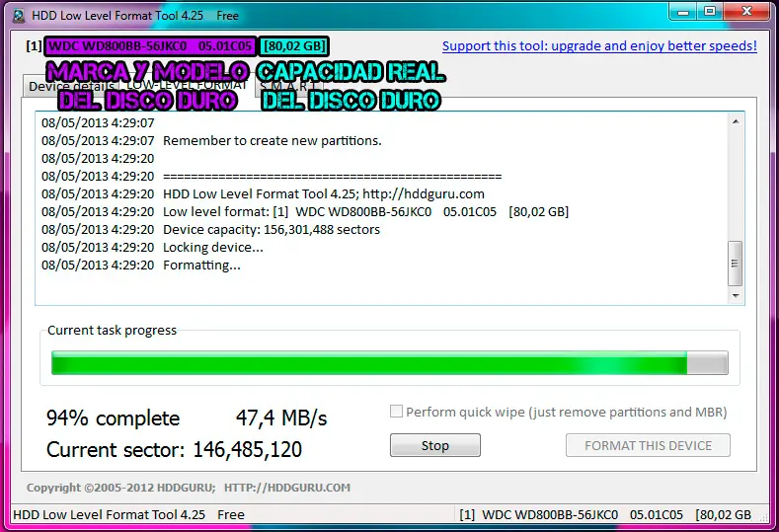Minimize the HDD Low Level Format Tool window
This screenshot has width=779, height=532.
[x=683, y=12]
